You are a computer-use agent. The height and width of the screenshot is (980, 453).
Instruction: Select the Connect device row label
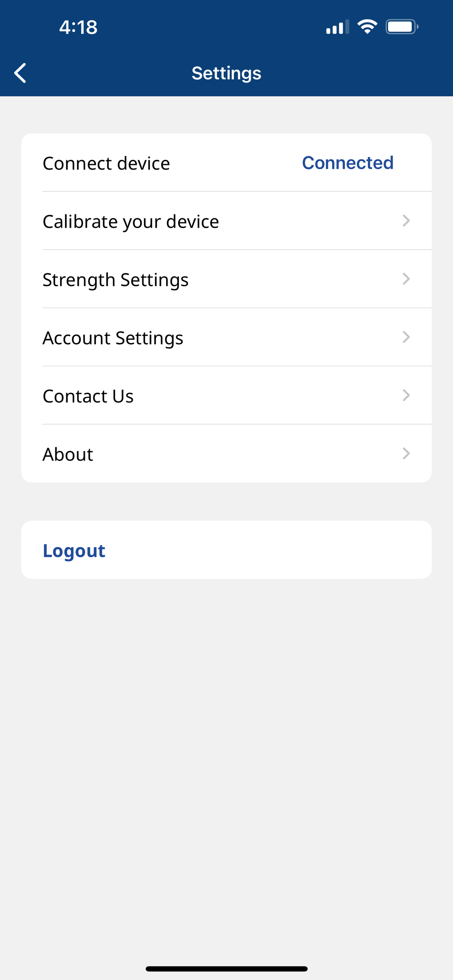106,163
